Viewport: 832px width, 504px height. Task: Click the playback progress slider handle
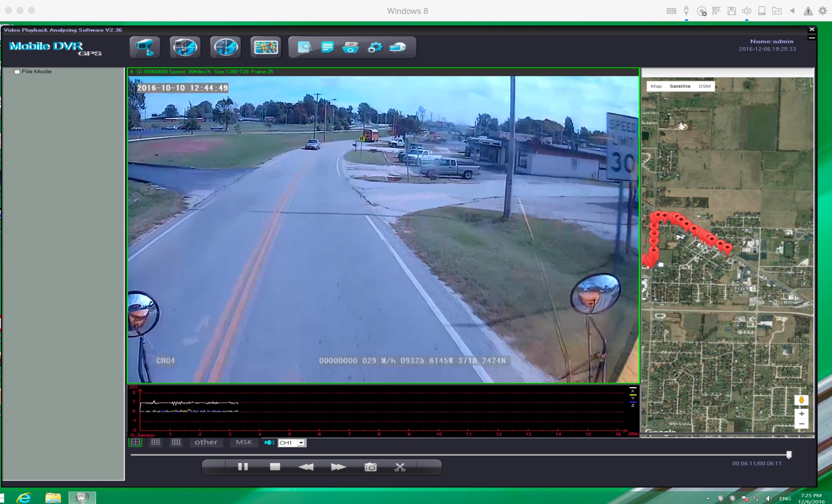point(789,455)
